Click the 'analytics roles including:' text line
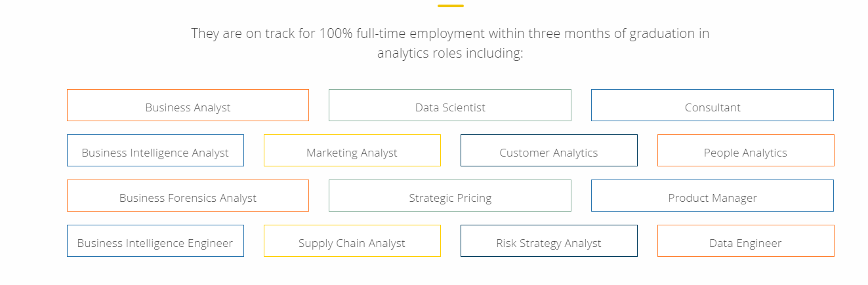The height and width of the screenshot is (285, 868). pyautogui.click(x=450, y=53)
